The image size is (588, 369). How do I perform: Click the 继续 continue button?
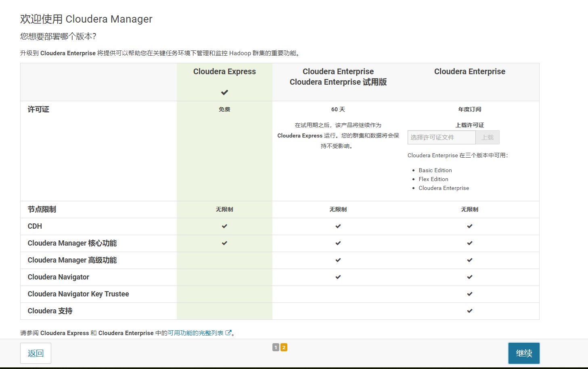pos(524,353)
